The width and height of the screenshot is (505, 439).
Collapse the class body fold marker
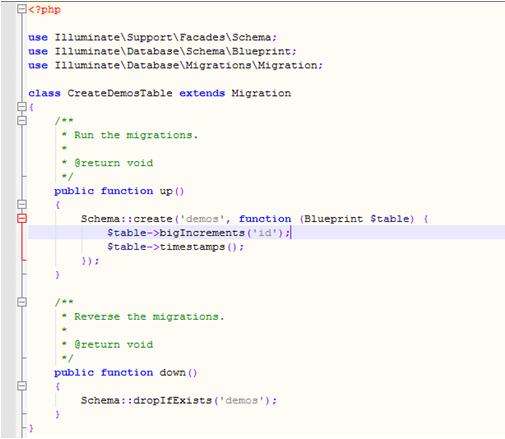[22, 107]
